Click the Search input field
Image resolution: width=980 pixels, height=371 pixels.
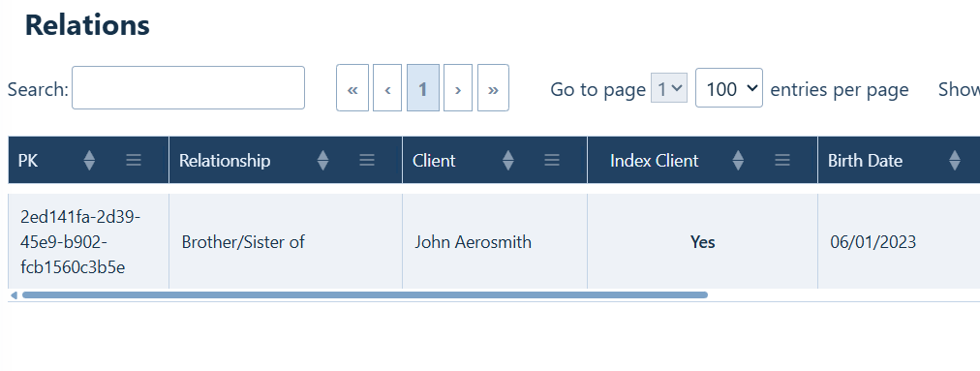click(x=188, y=87)
